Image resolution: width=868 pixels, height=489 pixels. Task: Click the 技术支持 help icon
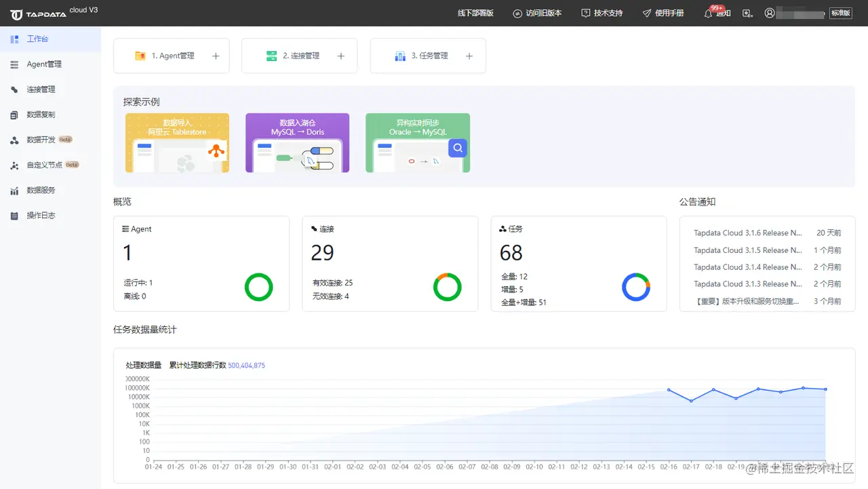(586, 13)
